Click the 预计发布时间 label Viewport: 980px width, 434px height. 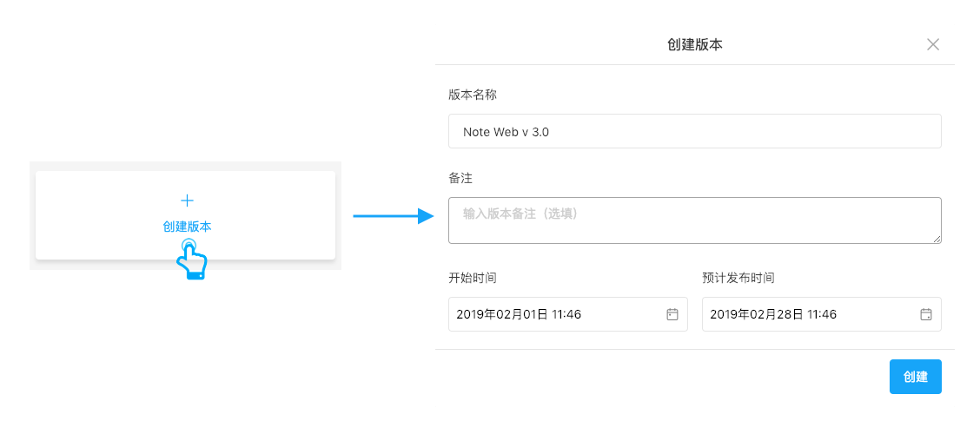(738, 278)
